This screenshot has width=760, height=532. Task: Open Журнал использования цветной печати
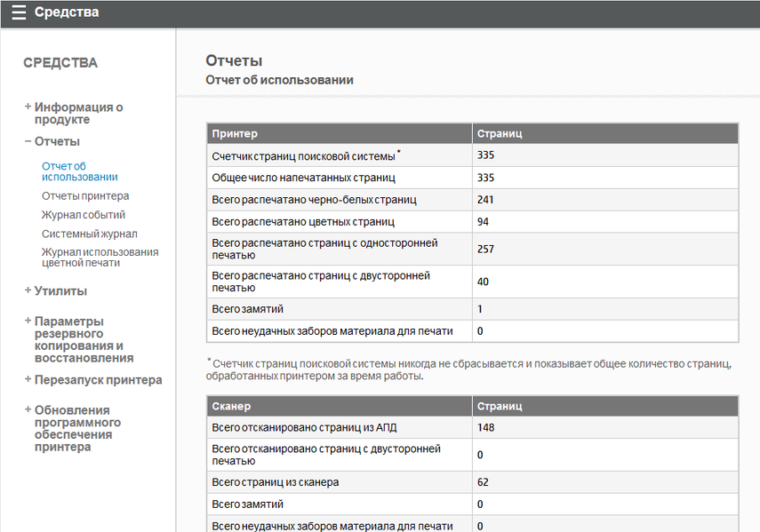coord(100,257)
